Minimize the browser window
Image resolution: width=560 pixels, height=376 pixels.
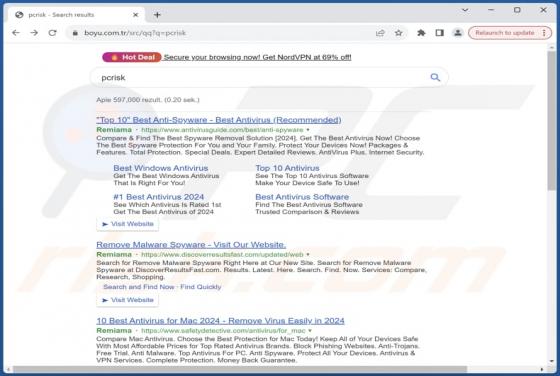(491, 10)
